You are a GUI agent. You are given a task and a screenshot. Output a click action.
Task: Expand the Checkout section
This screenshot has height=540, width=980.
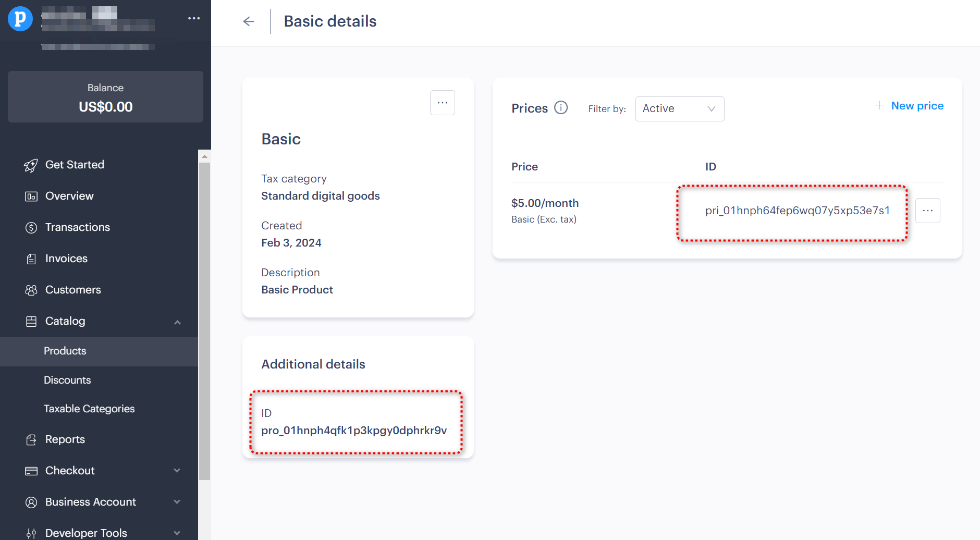pyautogui.click(x=177, y=471)
